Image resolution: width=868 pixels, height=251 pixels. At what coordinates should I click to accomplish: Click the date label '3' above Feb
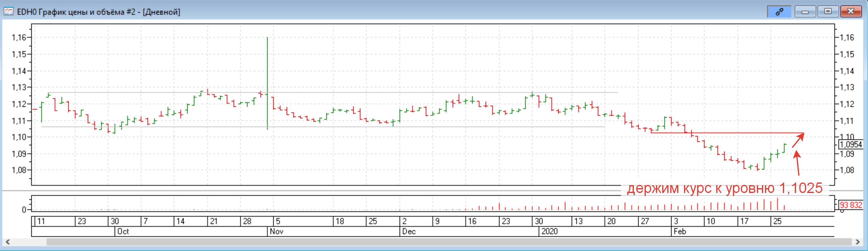pyautogui.click(x=676, y=221)
